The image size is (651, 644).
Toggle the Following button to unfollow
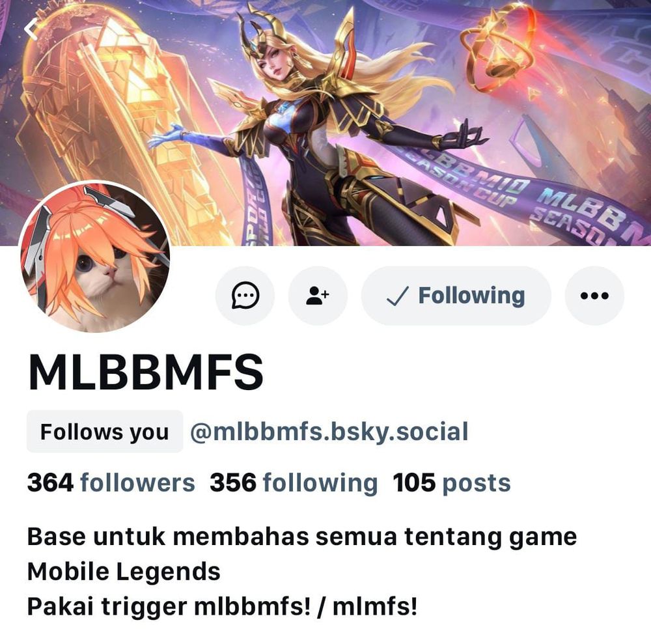(x=456, y=295)
